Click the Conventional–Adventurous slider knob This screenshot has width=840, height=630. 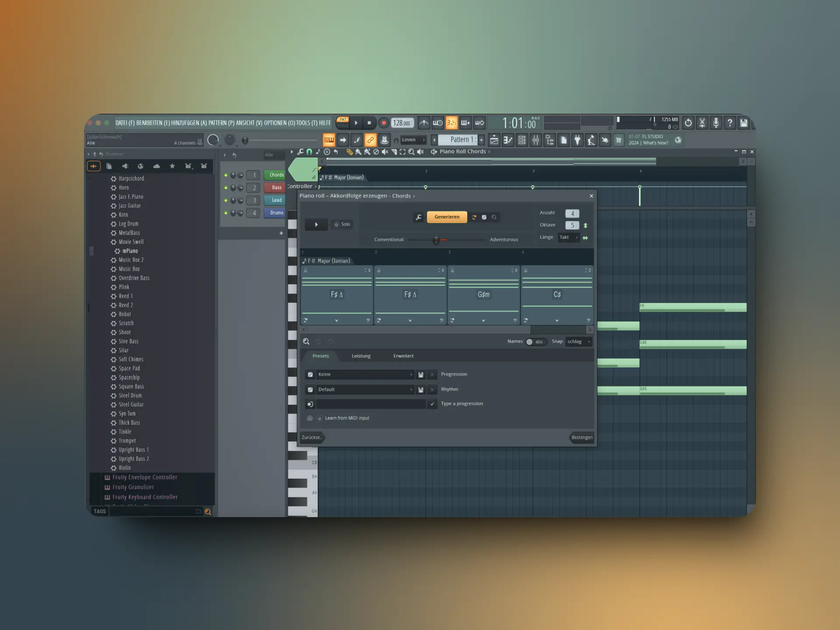[436, 240]
